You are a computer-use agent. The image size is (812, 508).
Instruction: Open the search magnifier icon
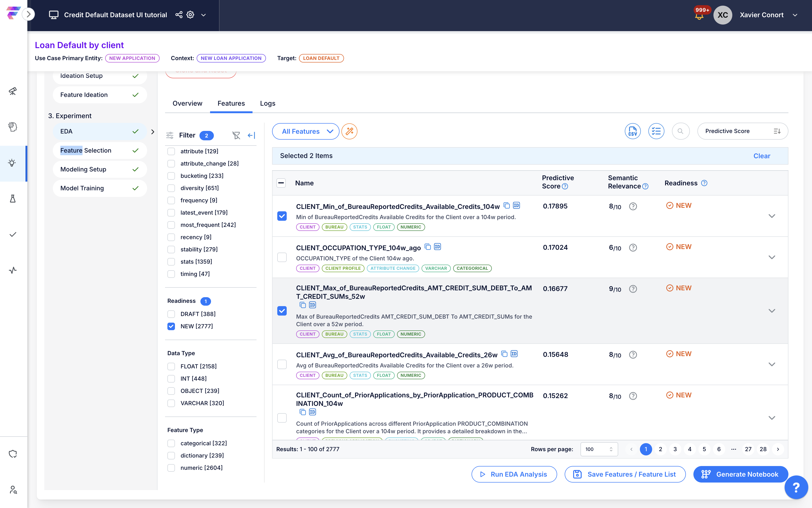pos(680,131)
